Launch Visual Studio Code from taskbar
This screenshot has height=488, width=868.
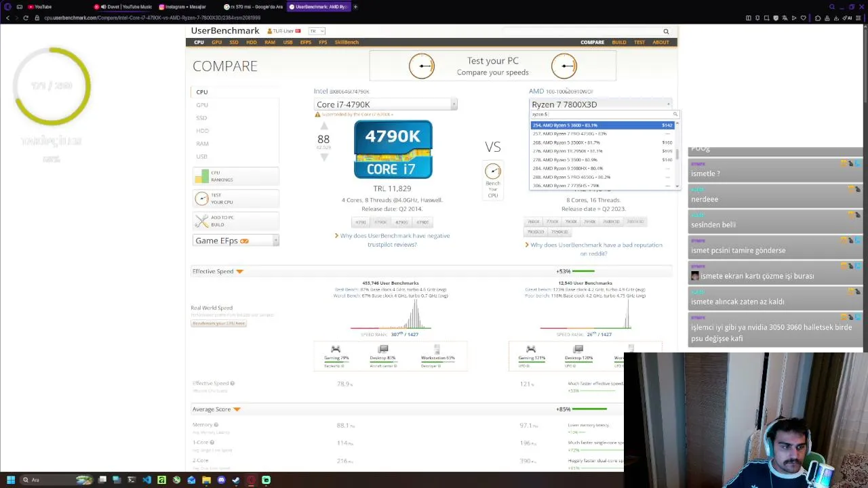pyautogui.click(x=146, y=480)
